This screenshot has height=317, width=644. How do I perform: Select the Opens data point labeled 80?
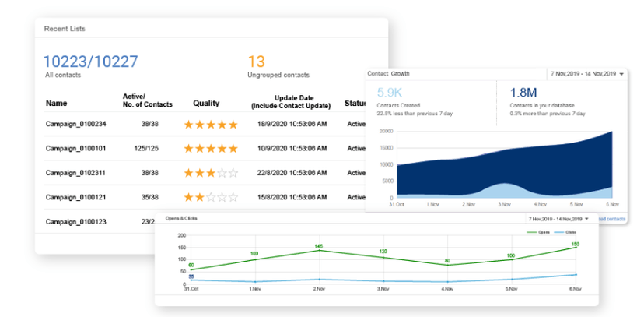(x=448, y=265)
